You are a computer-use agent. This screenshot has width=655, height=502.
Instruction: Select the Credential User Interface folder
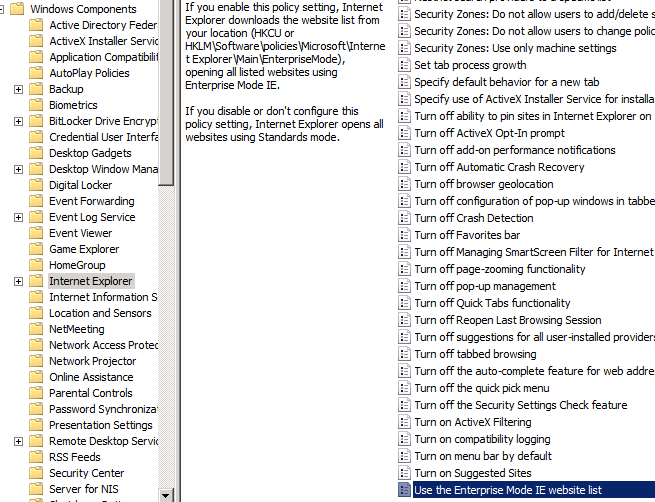[103, 137]
